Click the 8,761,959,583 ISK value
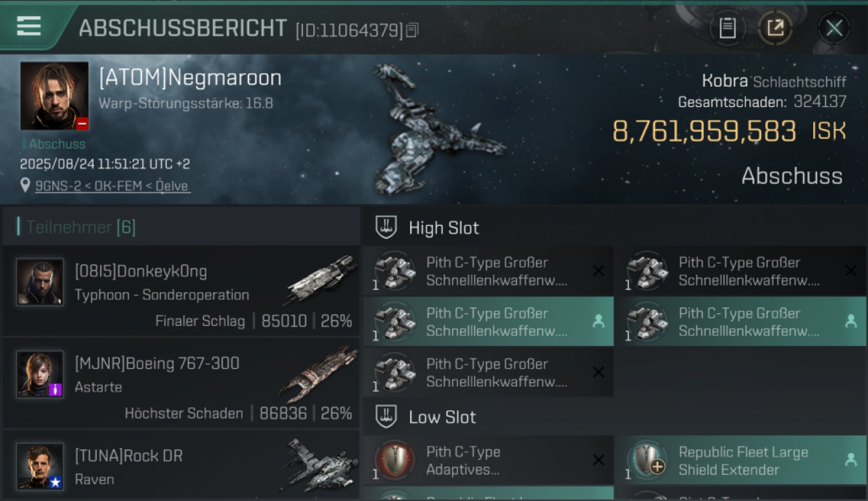The height and width of the screenshot is (501, 868). pos(729,131)
